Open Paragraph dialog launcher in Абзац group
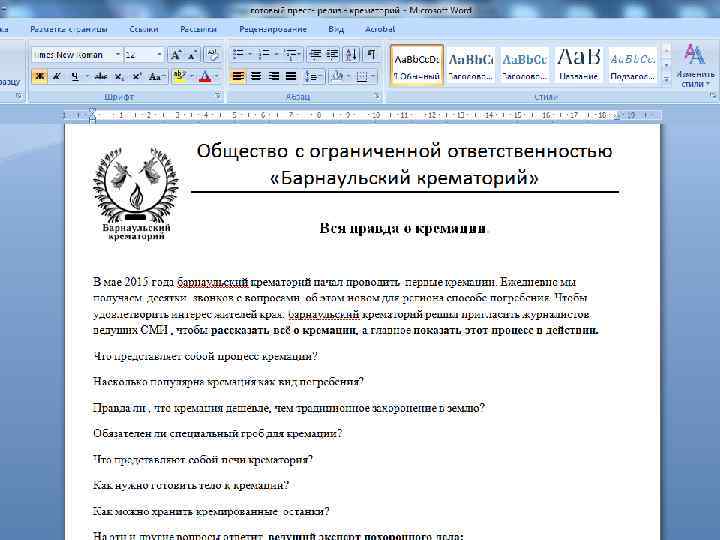 point(377,96)
